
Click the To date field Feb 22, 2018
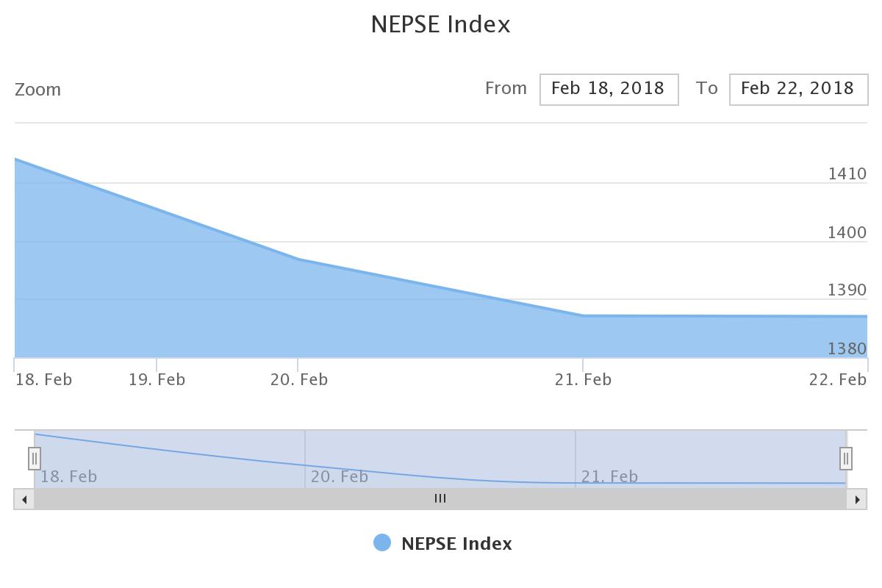pyautogui.click(x=798, y=89)
